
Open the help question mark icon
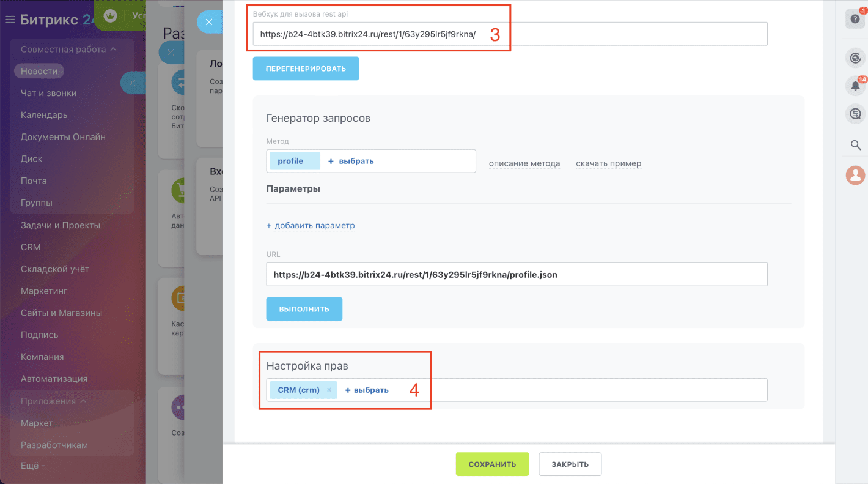(855, 19)
